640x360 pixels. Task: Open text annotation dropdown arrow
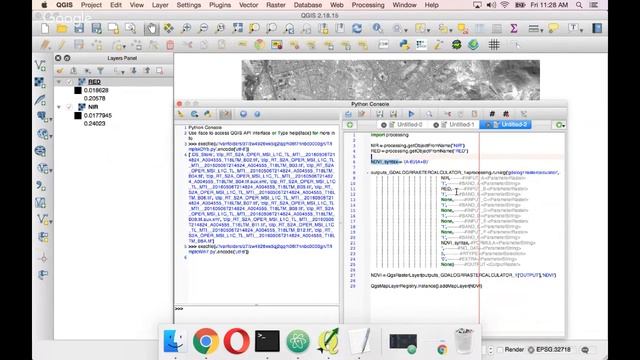pos(581,30)
